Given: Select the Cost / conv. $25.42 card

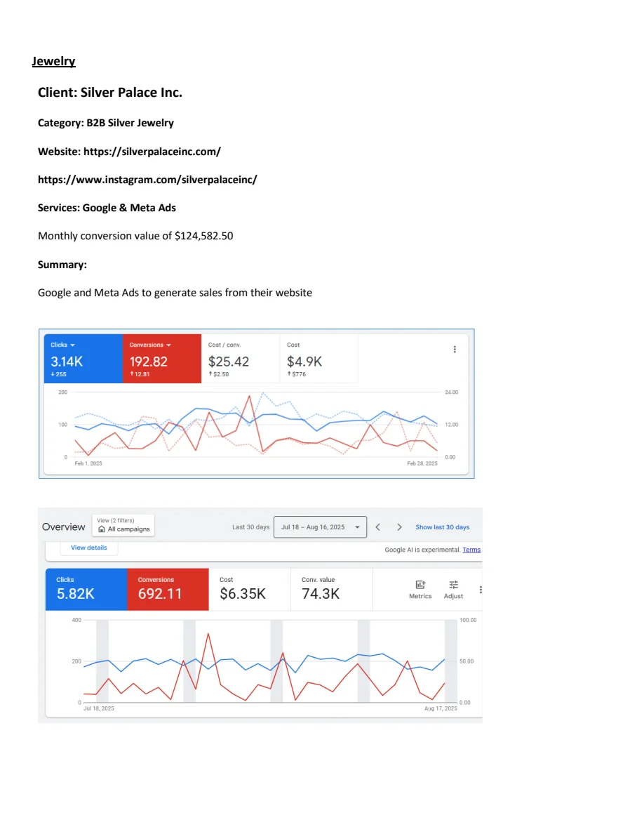Looking at the screenshot, I should 240,359.
